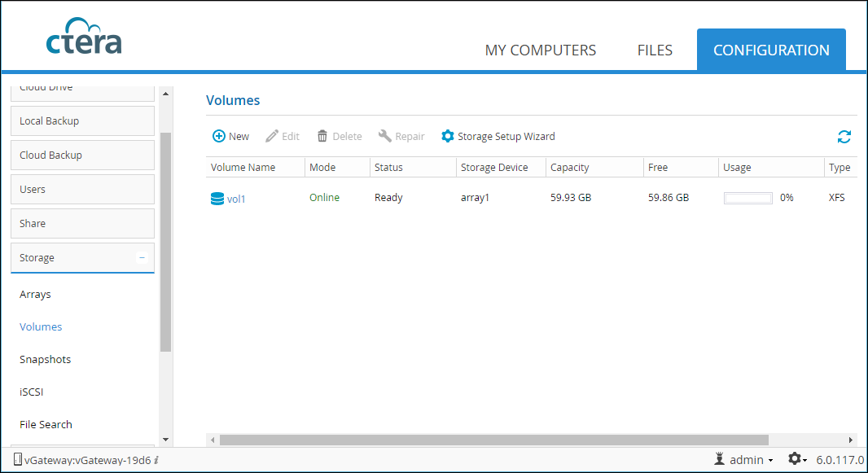The height and width of the screenshot is (473, 868).
Task: Sort by Type column
Action: click(x=841, y=167)
